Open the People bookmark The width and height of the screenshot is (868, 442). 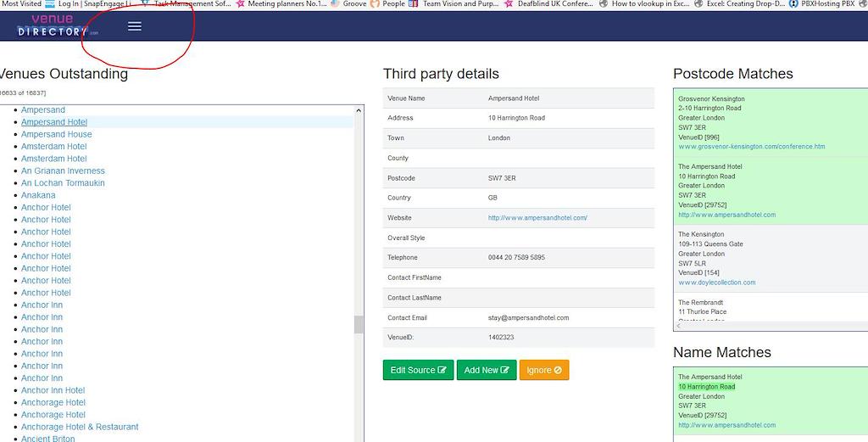point(388,3)
